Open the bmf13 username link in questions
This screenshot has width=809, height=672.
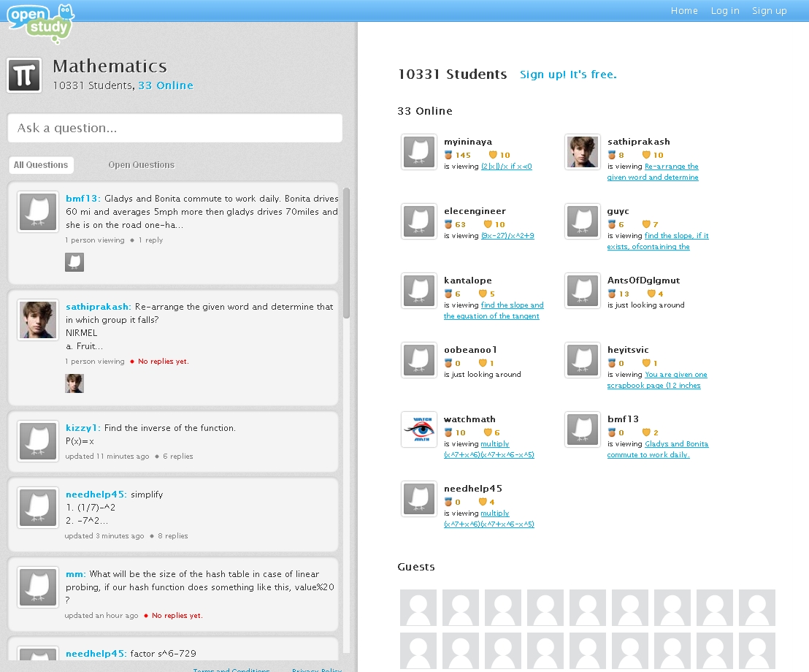click(x=83, y=199)
